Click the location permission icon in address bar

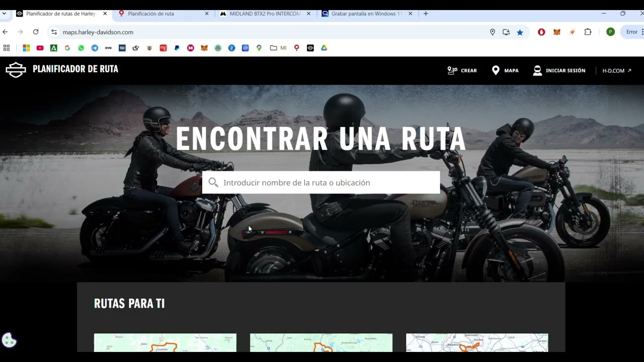point(493,32)
